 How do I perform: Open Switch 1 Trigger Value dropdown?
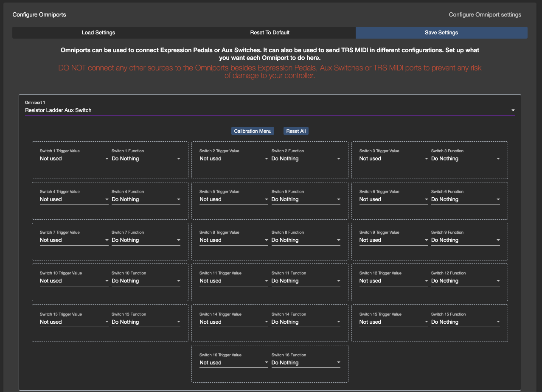pyautogui.click(x=74, y=159)
